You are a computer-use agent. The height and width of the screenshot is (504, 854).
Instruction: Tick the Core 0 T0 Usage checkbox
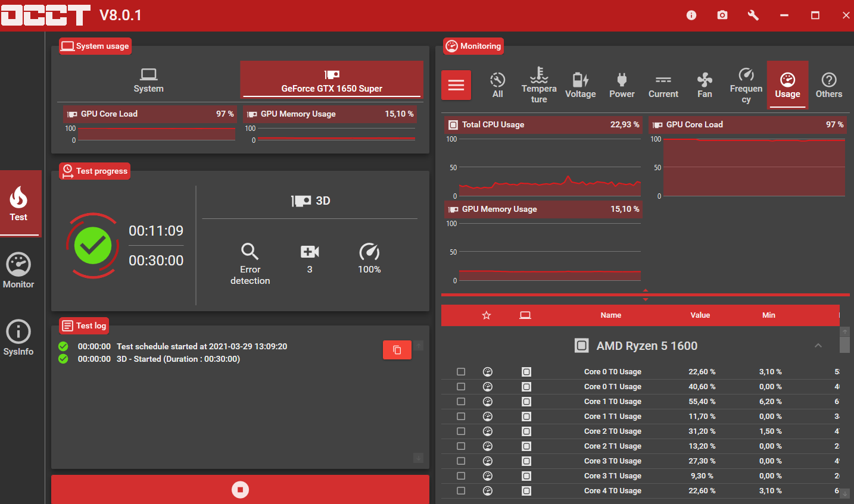[x=461, y=372]
